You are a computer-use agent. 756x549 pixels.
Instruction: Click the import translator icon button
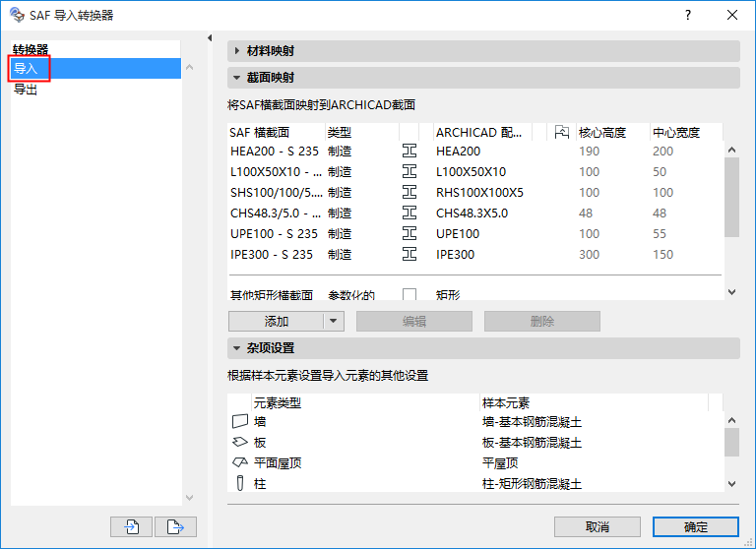pyautogui.click(x=131, y=526)
